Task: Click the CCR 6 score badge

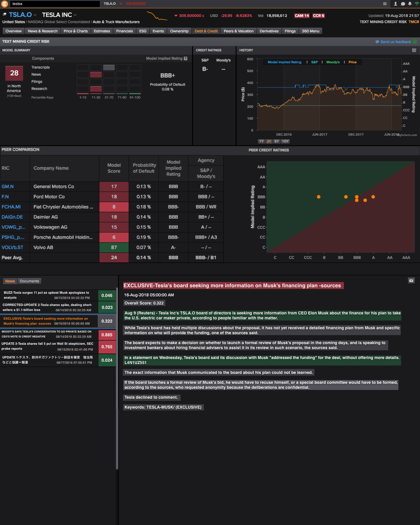Action: pos(318,16)
